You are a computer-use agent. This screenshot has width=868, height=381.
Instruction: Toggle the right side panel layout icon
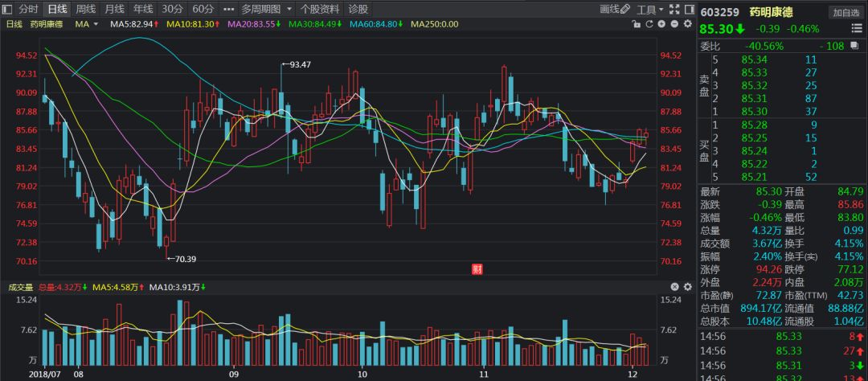point(688,9)
